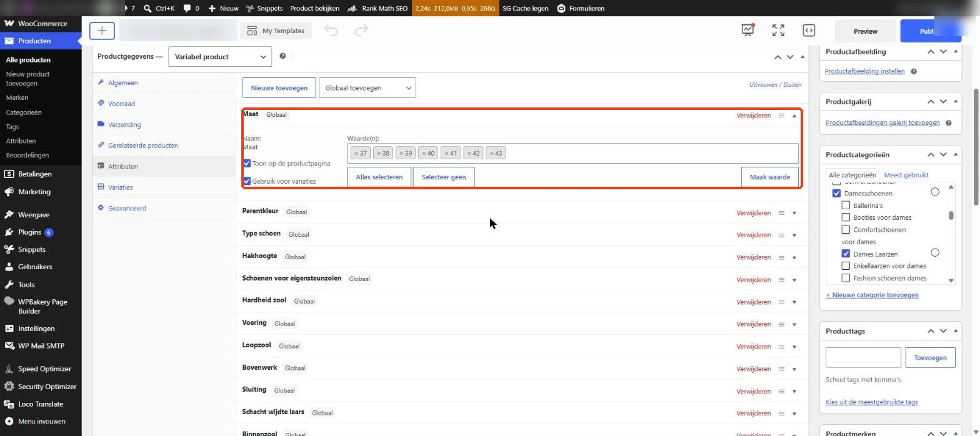980x436 pixels.
Task: Uncheck the Dames Laarzen category
Action: (x=846, y=254)
